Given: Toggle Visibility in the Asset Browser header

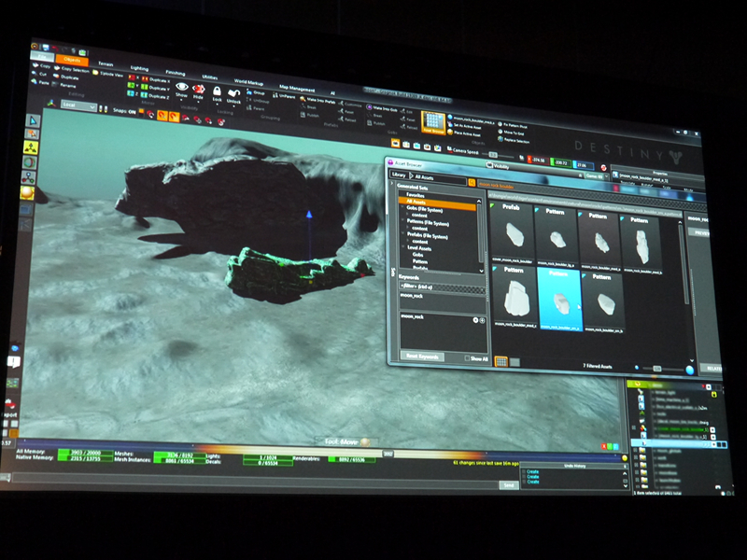Looking at the screenshot, I should (x=498, y=166).
